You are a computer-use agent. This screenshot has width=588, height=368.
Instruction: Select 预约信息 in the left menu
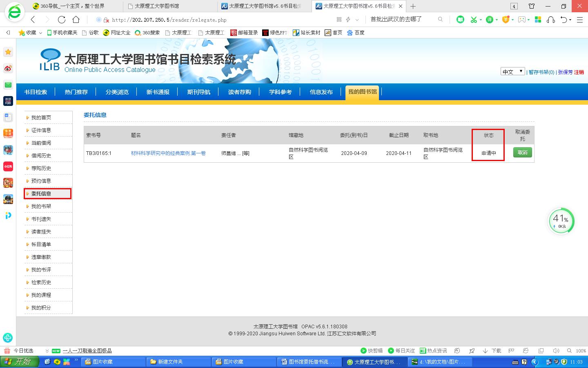pyautogui.click(x=41, y=181)
